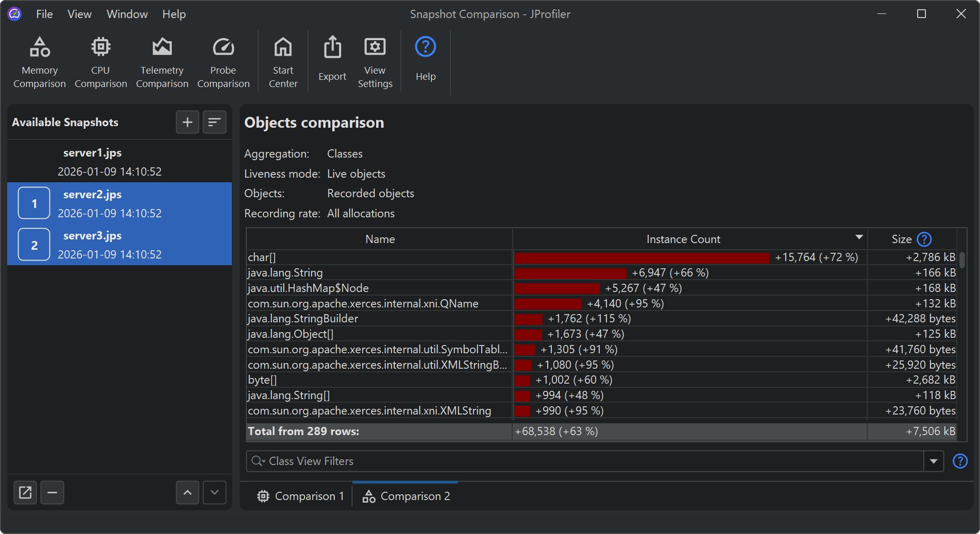Open the Probe Comparison tool
Image resolution: width=980 pixels, height=534 pixels.
tap(223, 62)
